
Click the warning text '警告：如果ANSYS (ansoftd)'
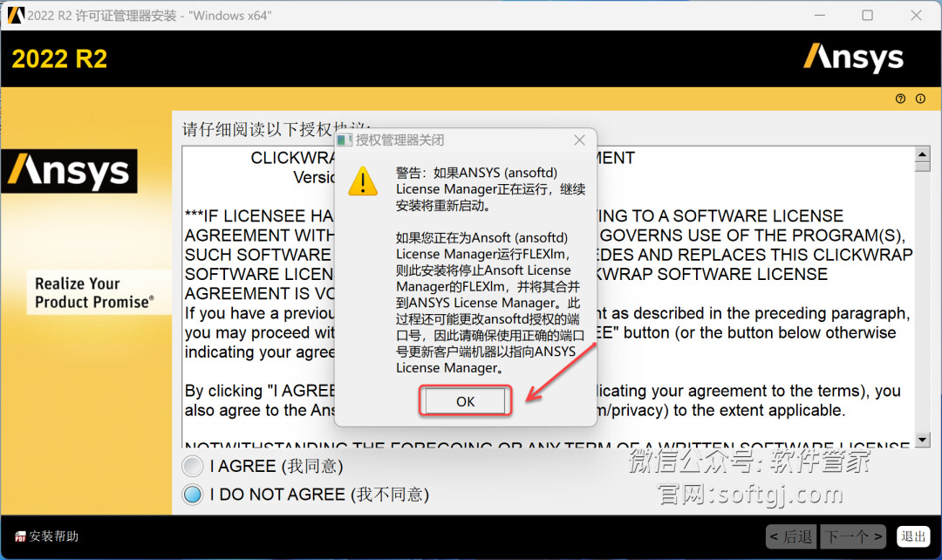(x=476, y=173)
